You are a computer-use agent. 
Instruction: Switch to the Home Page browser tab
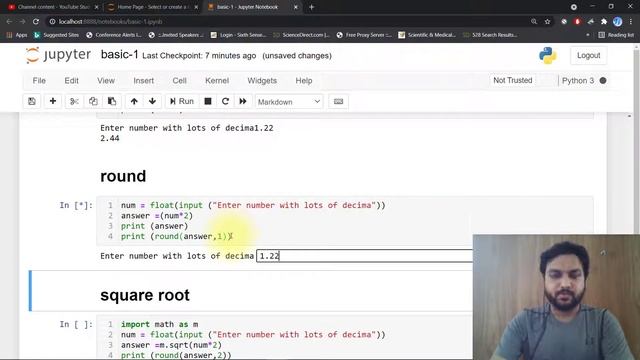(152, 7)
